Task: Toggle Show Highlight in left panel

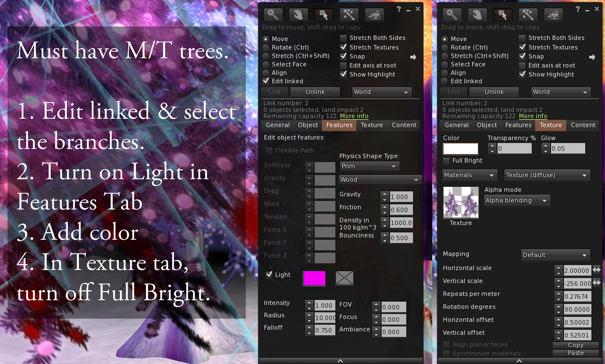Action: [x=343, y=74]
